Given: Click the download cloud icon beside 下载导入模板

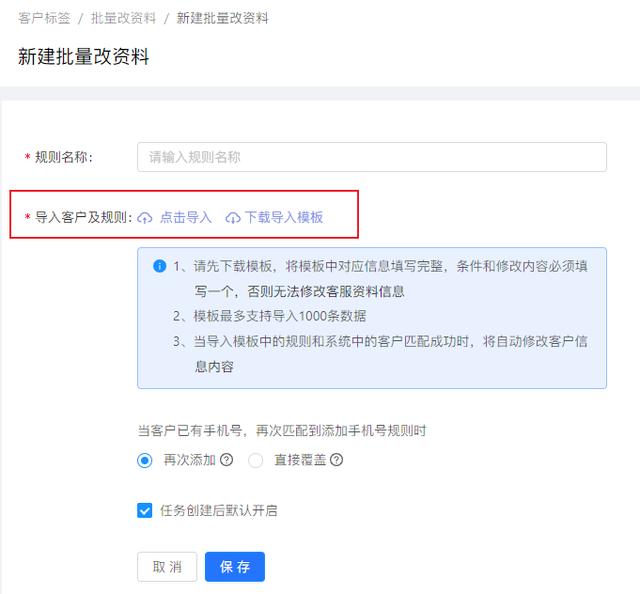Looking at the screenshot, I should pyautogui.click(x=233, y=218).
